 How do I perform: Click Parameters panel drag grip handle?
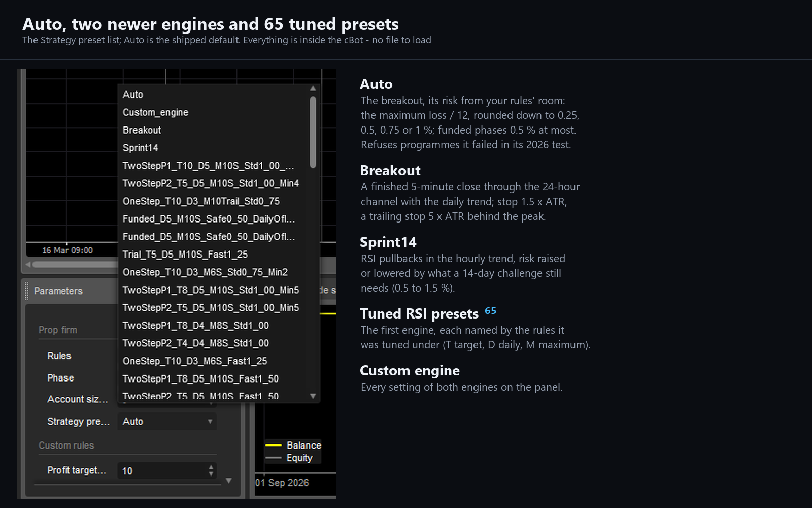tap(27, 291)
